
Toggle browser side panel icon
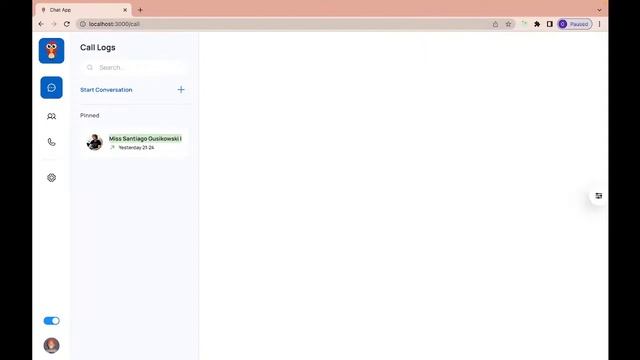tap(550, 24)
